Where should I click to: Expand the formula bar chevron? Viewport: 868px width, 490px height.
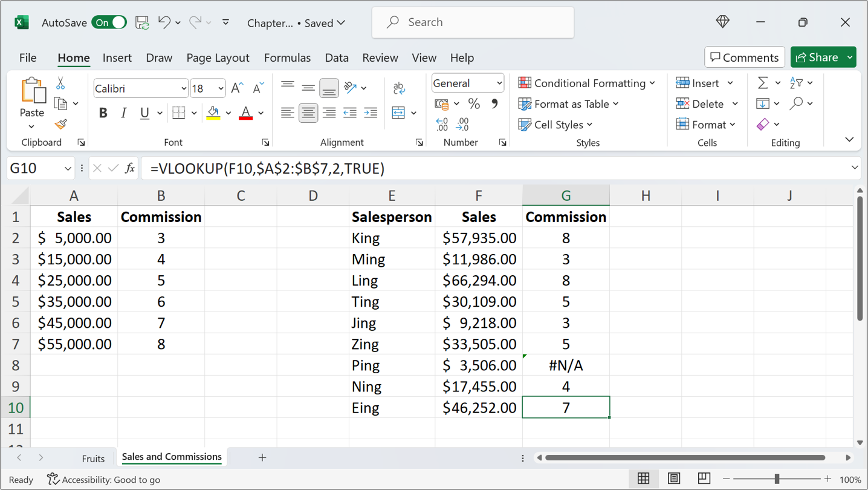click(x=855, y=168)
